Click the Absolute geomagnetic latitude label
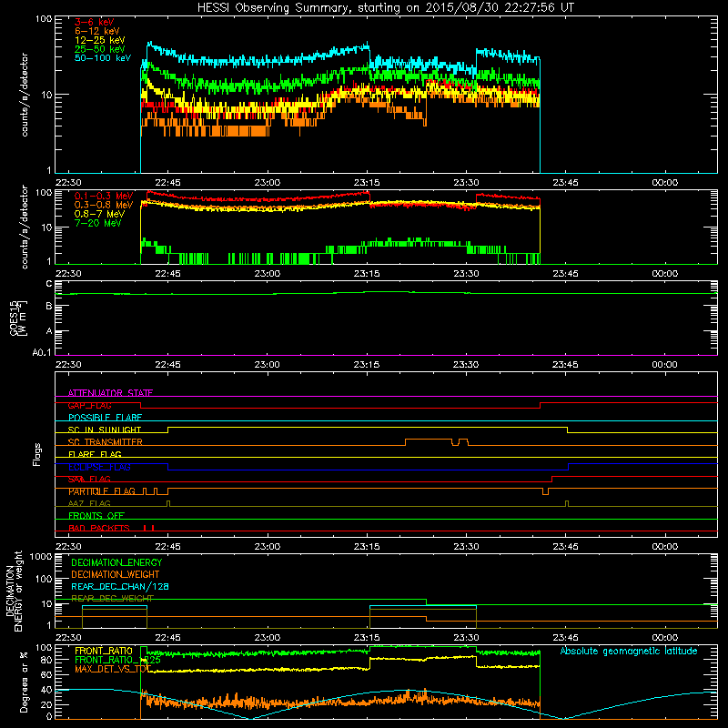 (629, 652)
